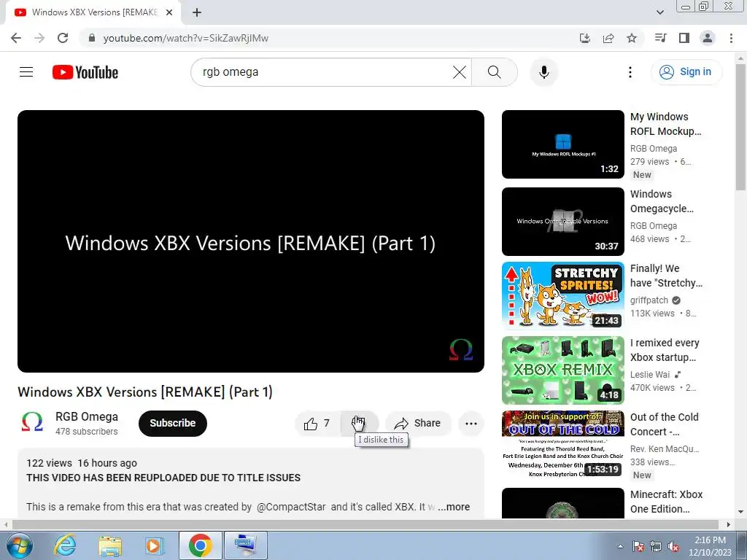
Task: Open the RGB Omega channel name link
Action: [87, 416]
